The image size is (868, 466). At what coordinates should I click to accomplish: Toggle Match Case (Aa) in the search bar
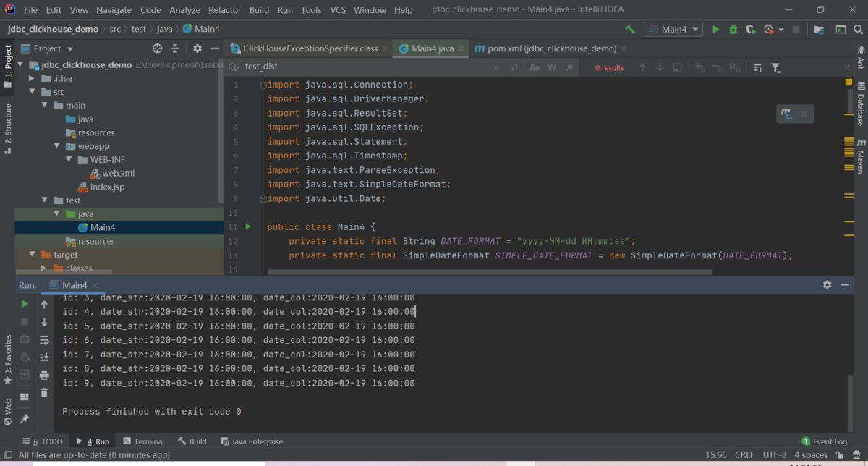coord(535,67)
